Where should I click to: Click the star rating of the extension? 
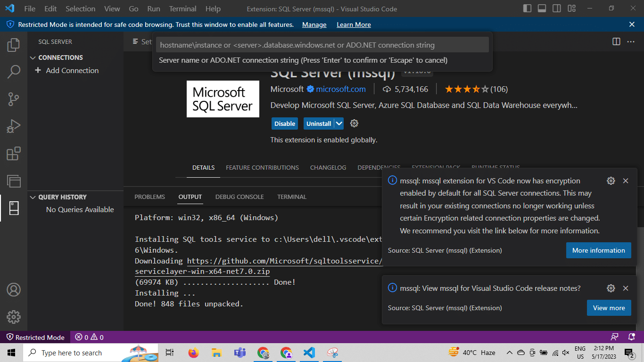pyautogui.click(x=467, y=89)
